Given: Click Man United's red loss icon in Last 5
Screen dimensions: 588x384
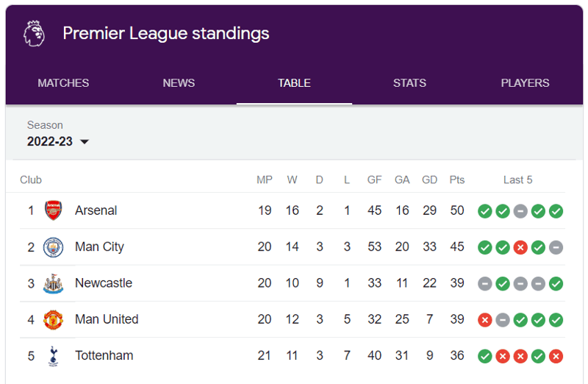Looking at the screenshot, I should click(485, 320).
